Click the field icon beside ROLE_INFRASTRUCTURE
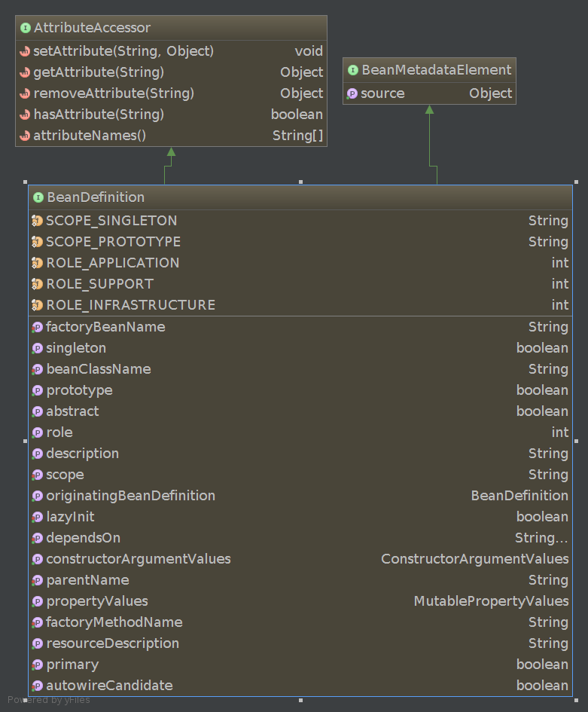This screenshot has height=712, width=588. point(37,306)
